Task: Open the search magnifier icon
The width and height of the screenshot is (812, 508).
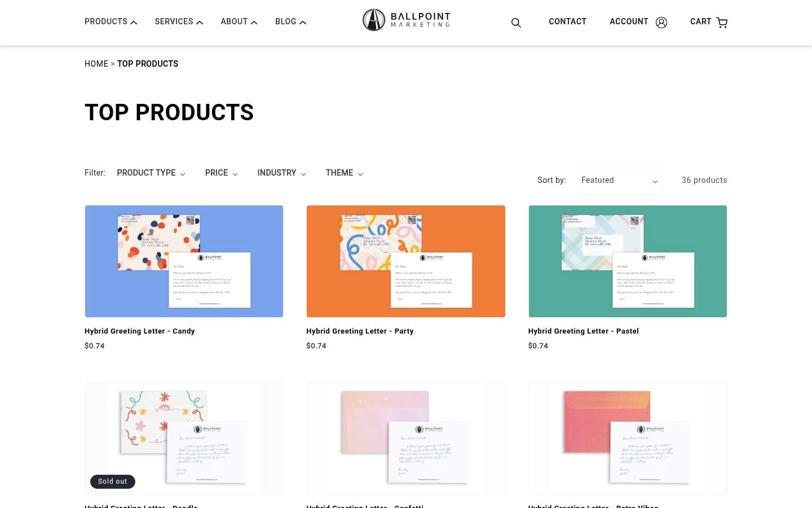Action: (516, 23)
